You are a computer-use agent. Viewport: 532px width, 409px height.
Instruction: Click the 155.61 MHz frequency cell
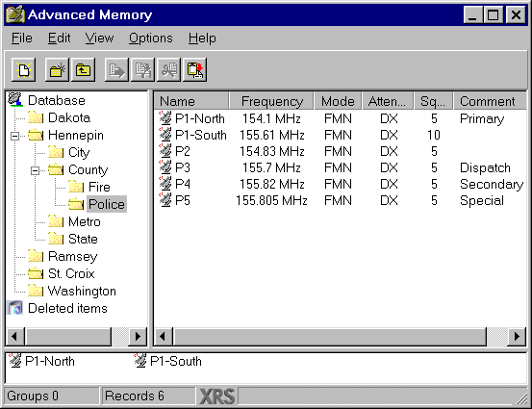pyautogui.click(x=271, y=135)
